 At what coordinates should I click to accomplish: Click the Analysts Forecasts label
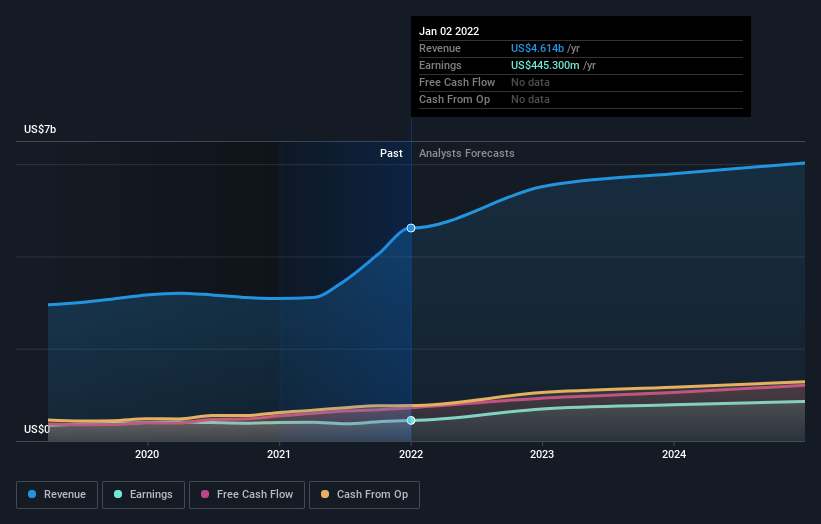tap(467, 153)
